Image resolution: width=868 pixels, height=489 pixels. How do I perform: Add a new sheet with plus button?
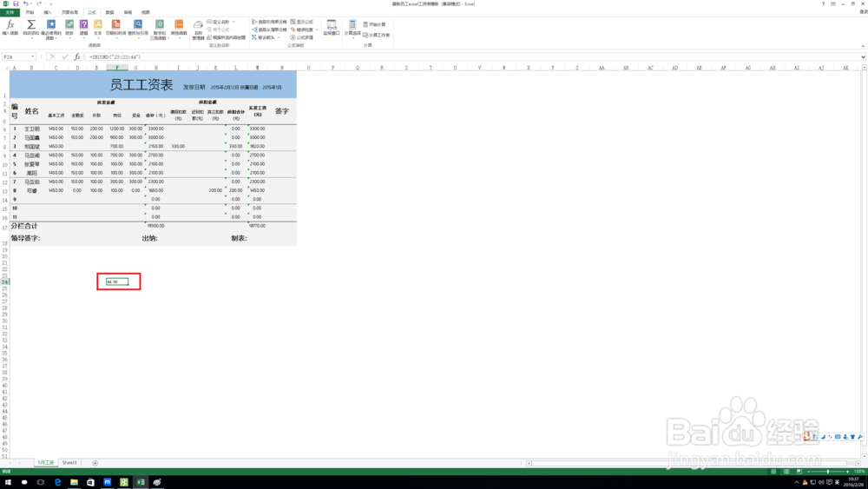(x=95, y=463)
